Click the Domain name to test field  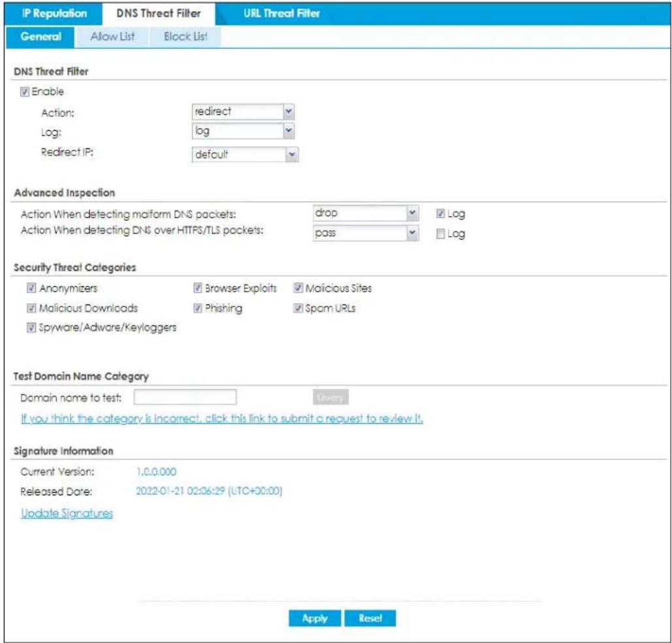tap(185, 397)
